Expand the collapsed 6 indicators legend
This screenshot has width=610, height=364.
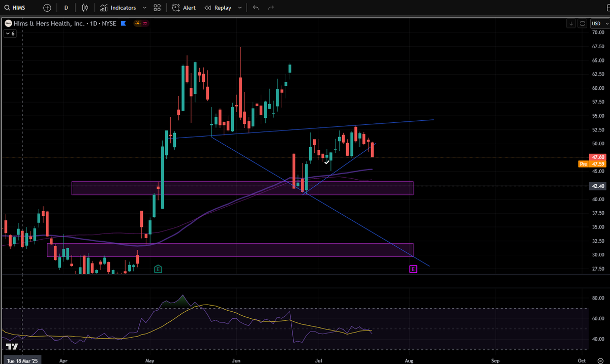click(10, 34)
